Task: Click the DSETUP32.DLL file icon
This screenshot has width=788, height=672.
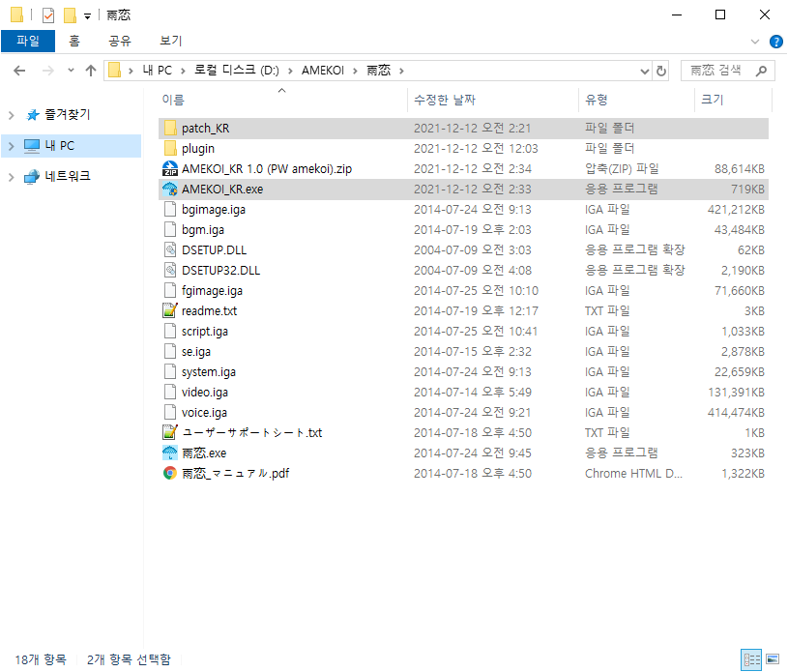Action: pos(170,270)
